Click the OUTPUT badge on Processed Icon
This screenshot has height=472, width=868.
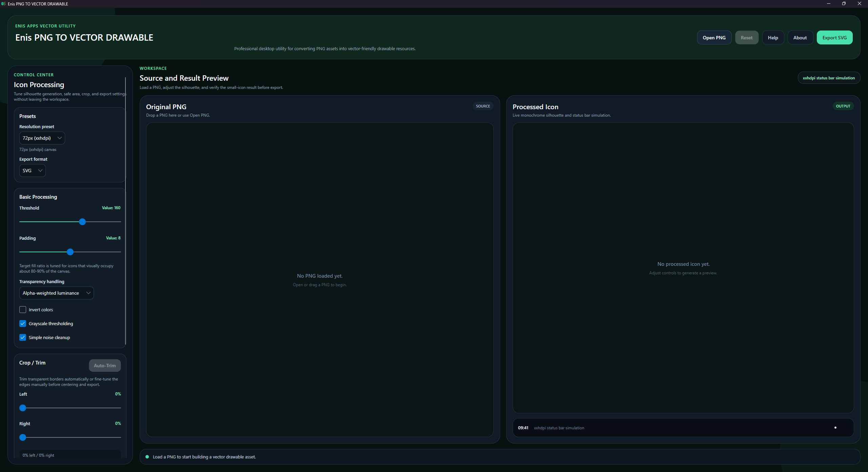point(843,106)
